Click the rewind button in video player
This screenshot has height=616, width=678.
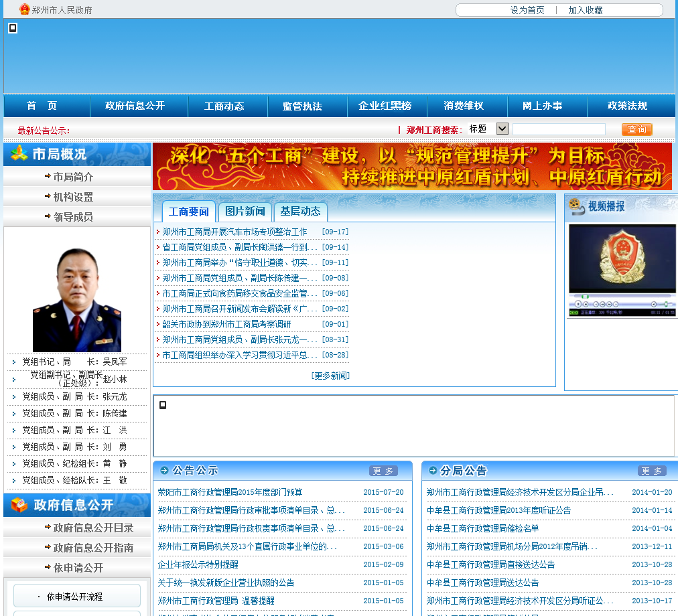coord(602,305)
